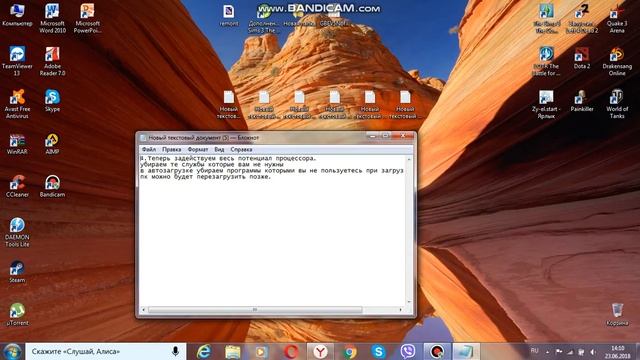Open the Справка menu in Notepad
The height and width of the screenshot is (360, 640).
241,149
